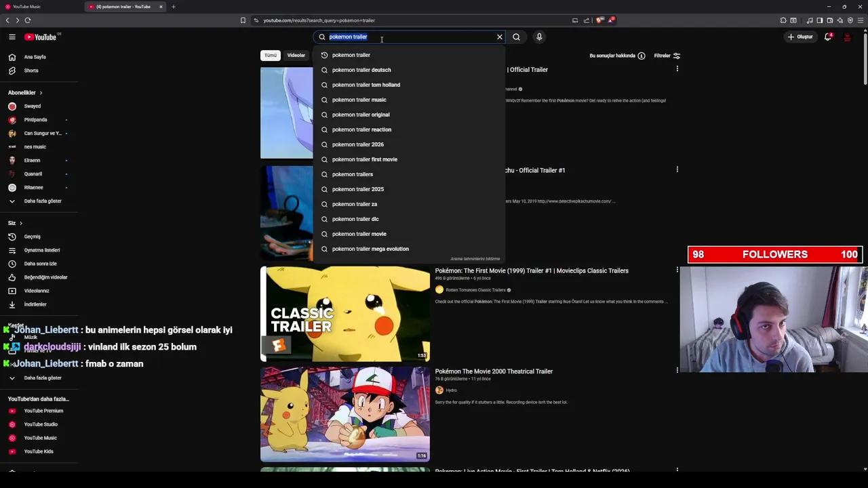868x488 pixels.
Task: Bookmark this page from address bar
Action: point(243,20)
